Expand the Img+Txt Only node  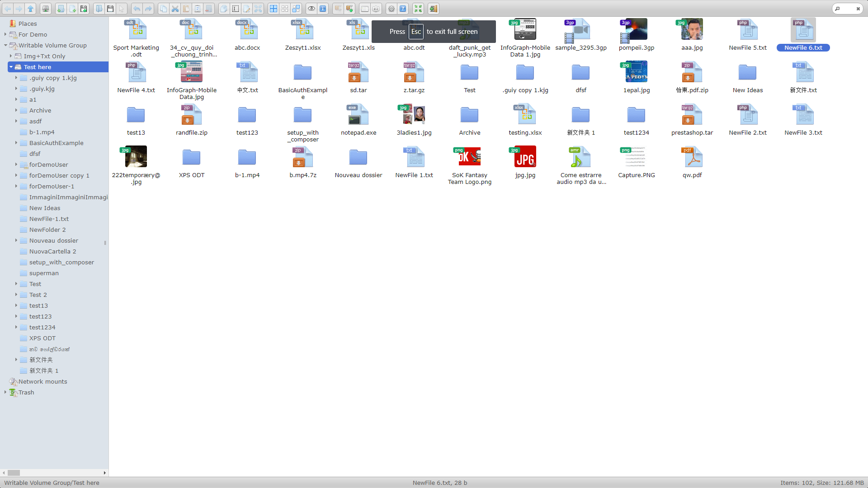[11, 56]
